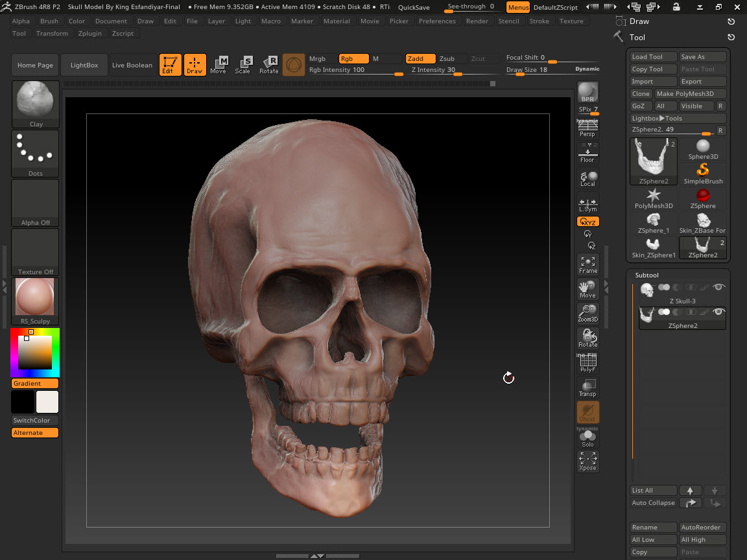The width and height of the screenshot is (747, 560).
Task: Frame the model in the viewport
Action: 588,264
